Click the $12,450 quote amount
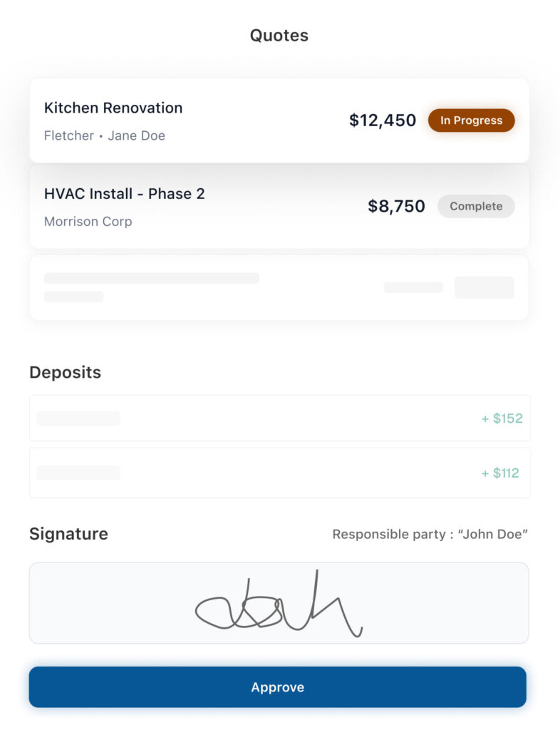This screenshot has height=730, width=560. click(383, 120)
